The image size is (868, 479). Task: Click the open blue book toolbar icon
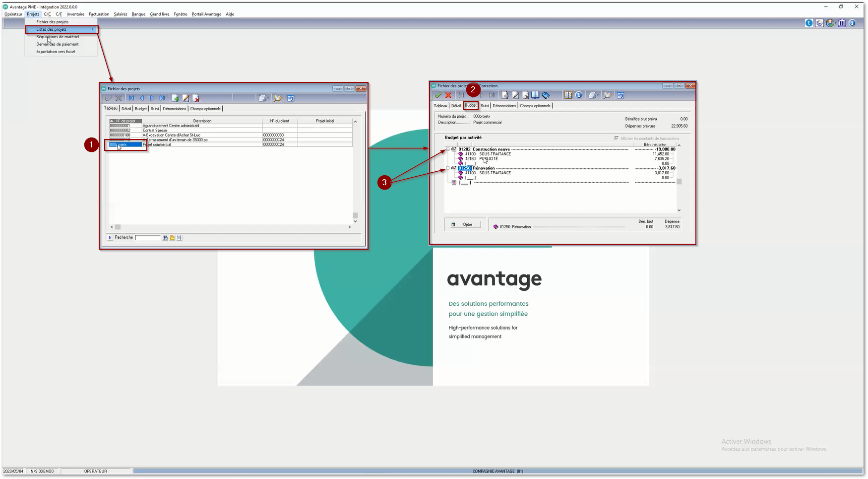535,95
